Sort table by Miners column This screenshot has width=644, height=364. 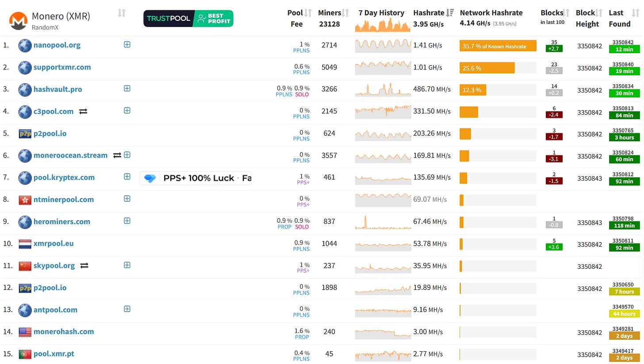tap(346, 13)
